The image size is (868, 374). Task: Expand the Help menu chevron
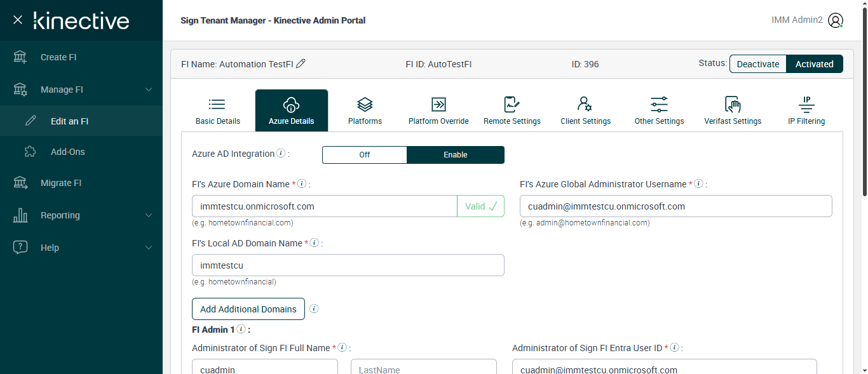coord(149,248)
